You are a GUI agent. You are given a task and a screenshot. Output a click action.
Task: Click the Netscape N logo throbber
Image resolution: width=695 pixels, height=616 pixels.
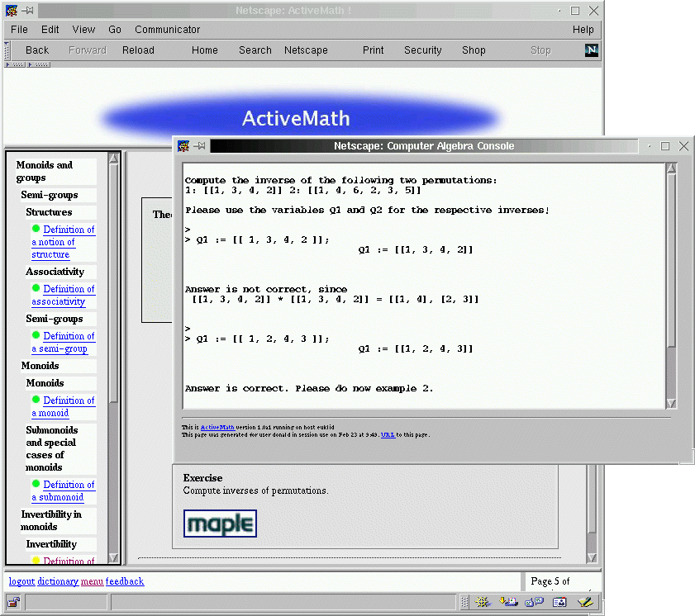(591, 50)
